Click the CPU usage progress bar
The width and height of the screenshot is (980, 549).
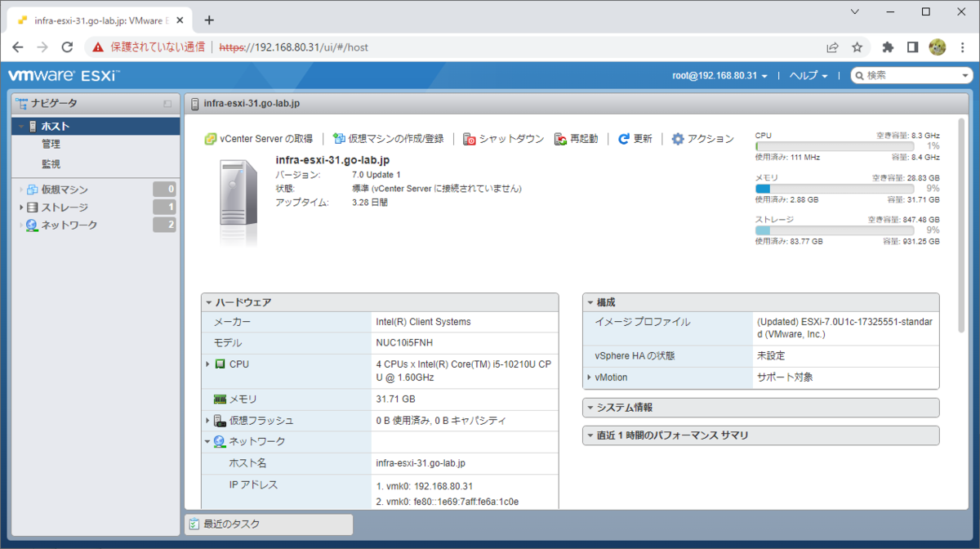pos(836,146)
